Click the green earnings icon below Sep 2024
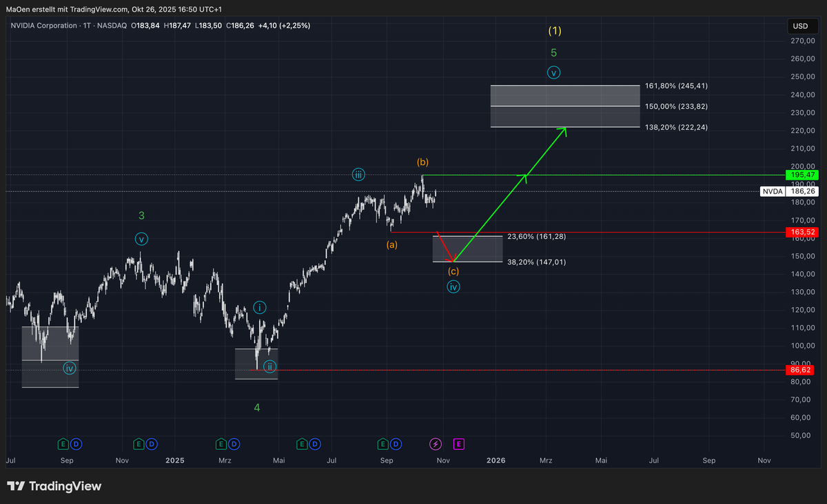The width and height of the screenshot is (827, 504). pos(63,444)
